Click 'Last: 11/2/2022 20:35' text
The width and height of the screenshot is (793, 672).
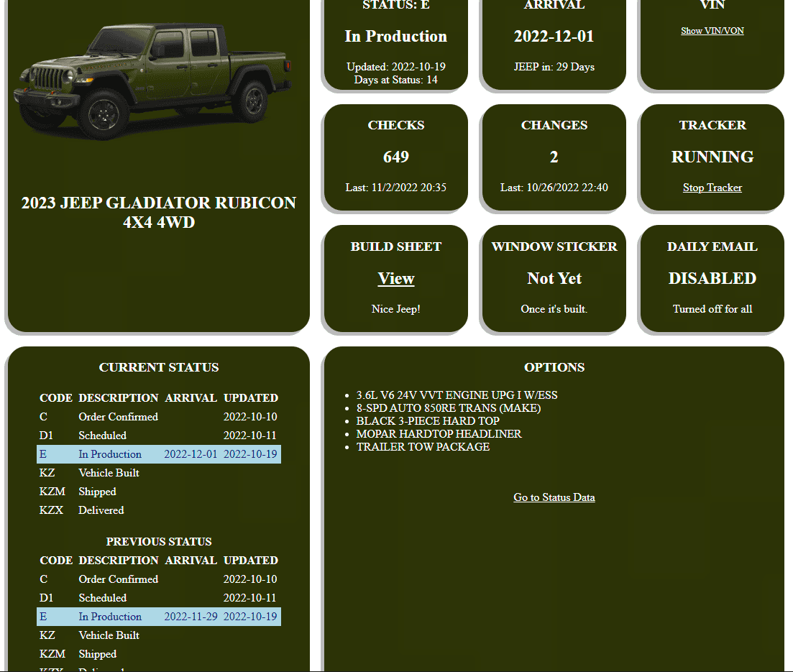tap(396, 188)
